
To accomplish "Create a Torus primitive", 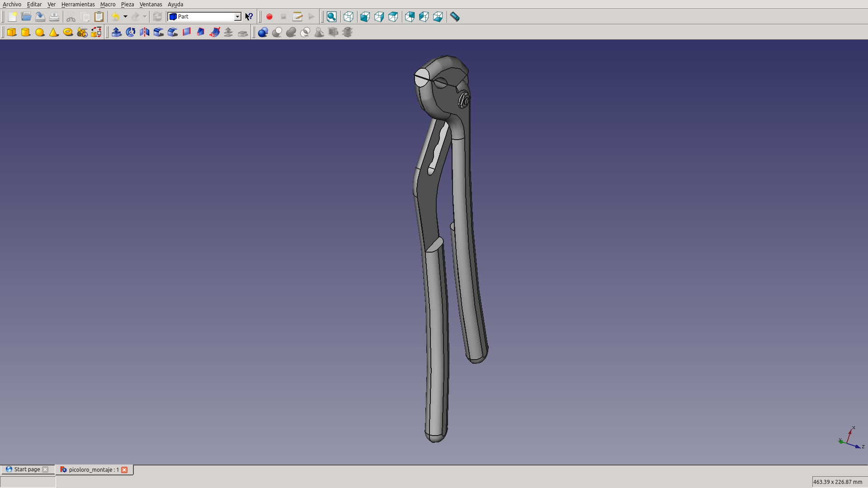I will coord(68,32).
